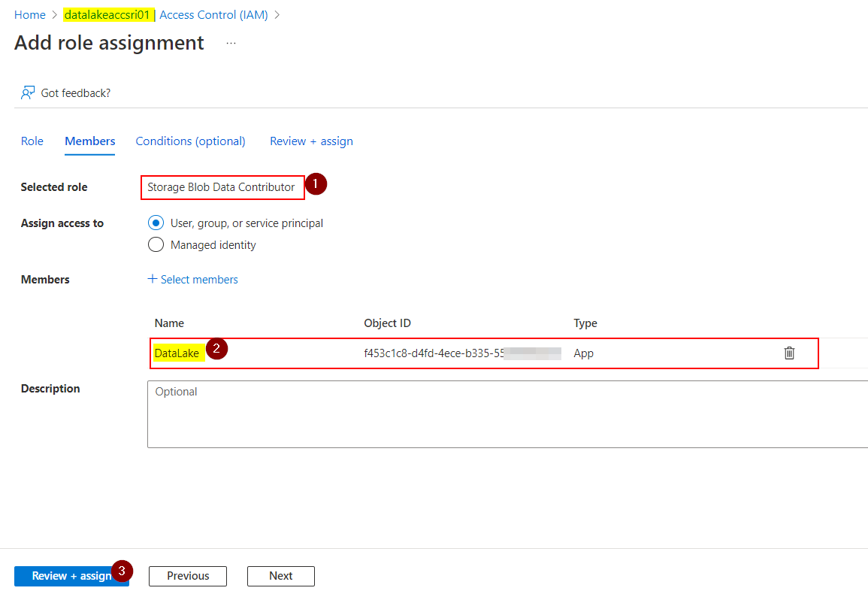Viewport: 868px width, 600px height.
Task: Delete the DataLake member with trash icon
Action: (789, 353)
